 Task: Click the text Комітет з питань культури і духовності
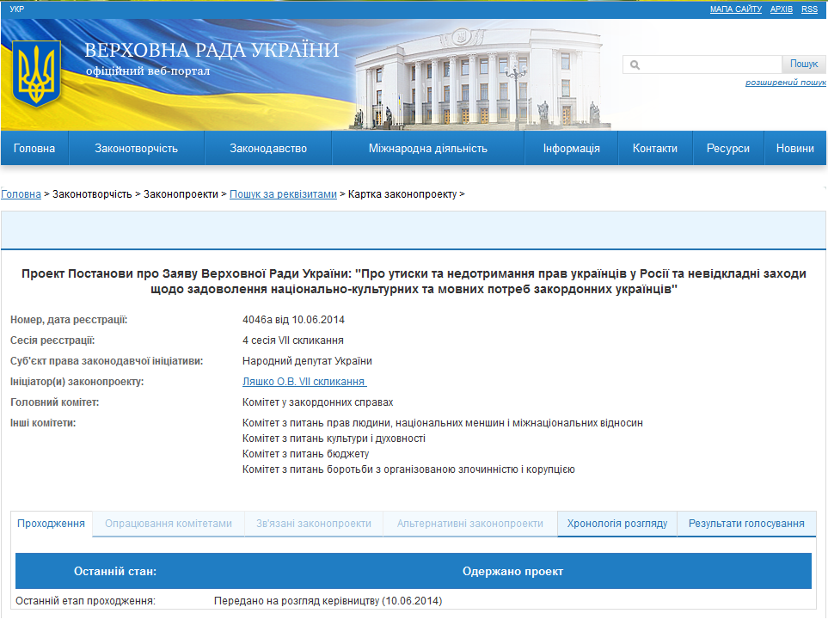[334, 439]
